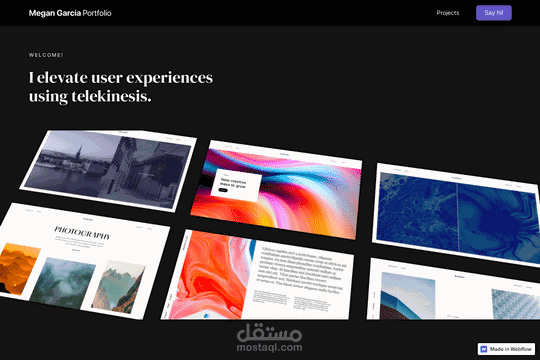Click the heading 'I elevate user experiences'
The image size is (540, 360).
121,78
